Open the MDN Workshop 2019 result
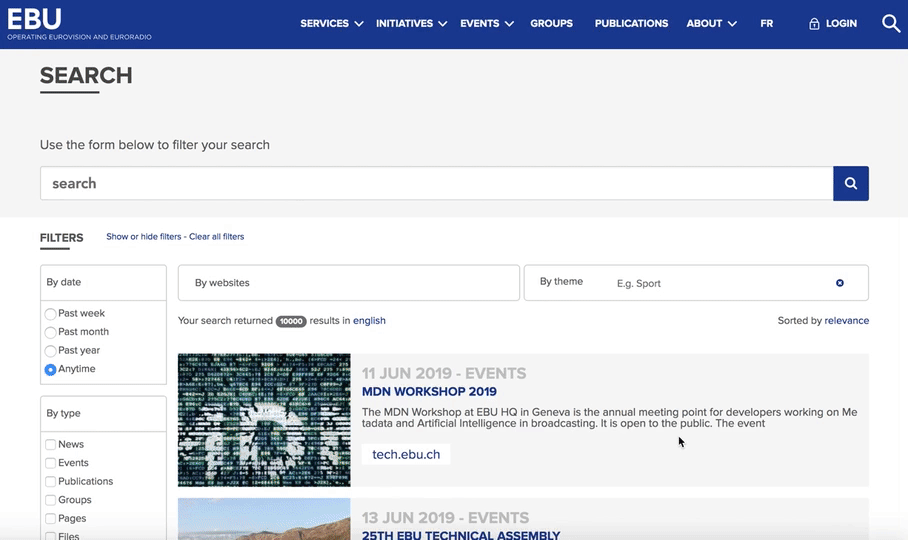The image size is (908, 540). pos(429,392)
